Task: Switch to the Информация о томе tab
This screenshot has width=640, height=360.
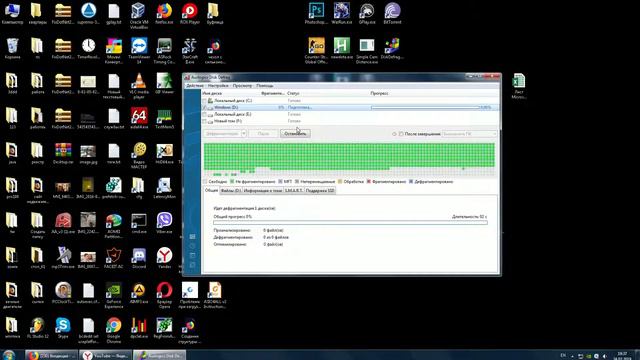Action: tap(263, 191)
